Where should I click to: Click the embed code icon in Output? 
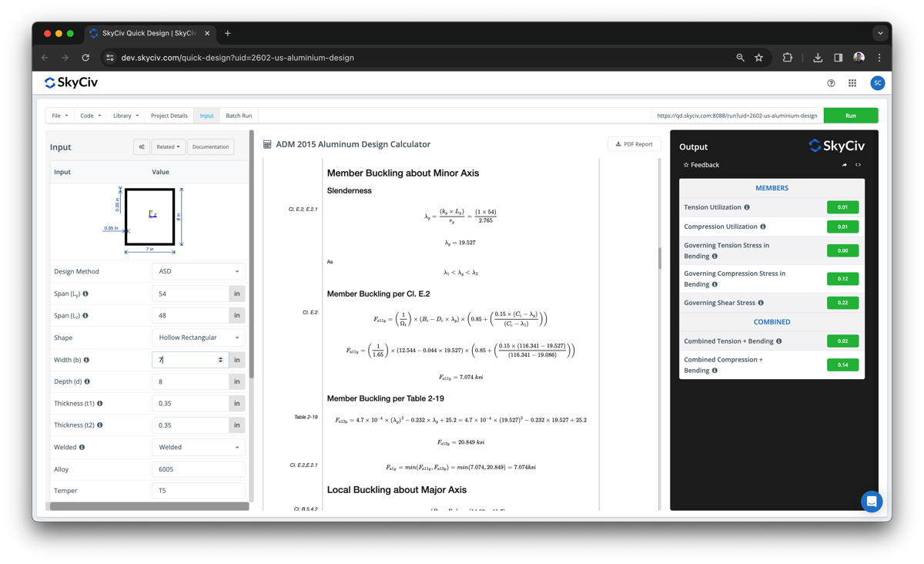point(858,165)
